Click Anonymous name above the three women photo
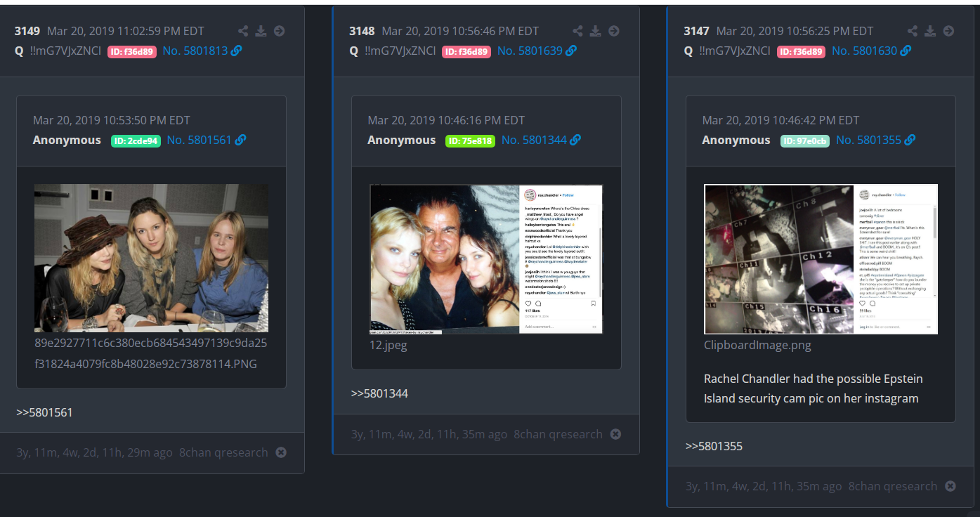980x517 pixels. click(x=67, y=140)
